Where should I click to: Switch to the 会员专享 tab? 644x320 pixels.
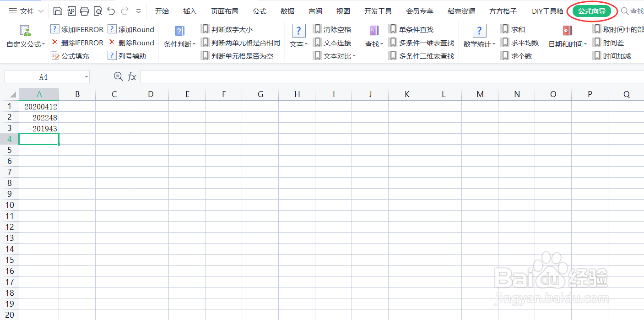(x=420, y=11)
